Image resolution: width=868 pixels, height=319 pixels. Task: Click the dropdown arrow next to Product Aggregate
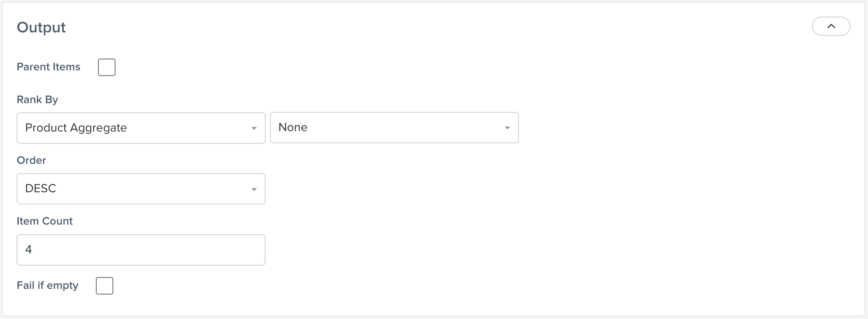[x=254, y=128]
